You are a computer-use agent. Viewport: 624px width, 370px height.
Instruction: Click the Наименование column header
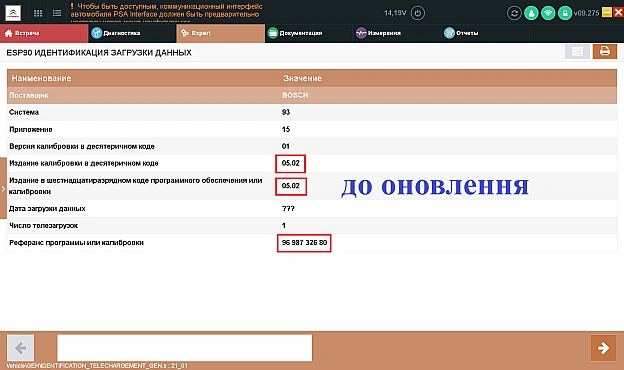(x=41, y=78)
